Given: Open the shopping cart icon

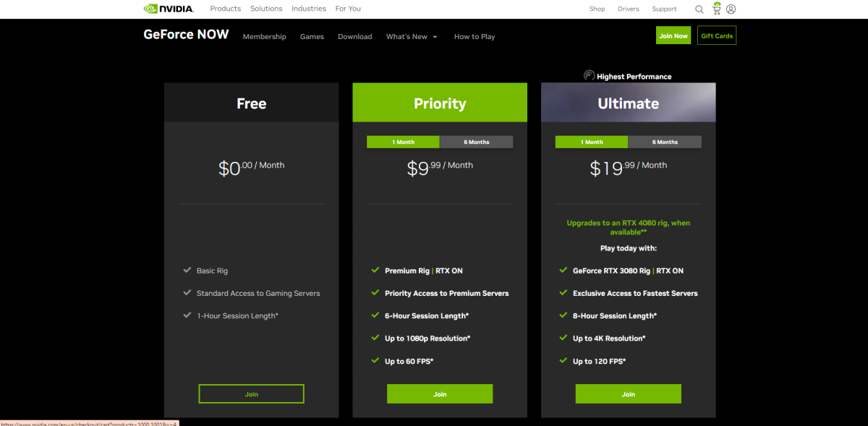Looking at the screenshot, I should click(x=716, y=9).
